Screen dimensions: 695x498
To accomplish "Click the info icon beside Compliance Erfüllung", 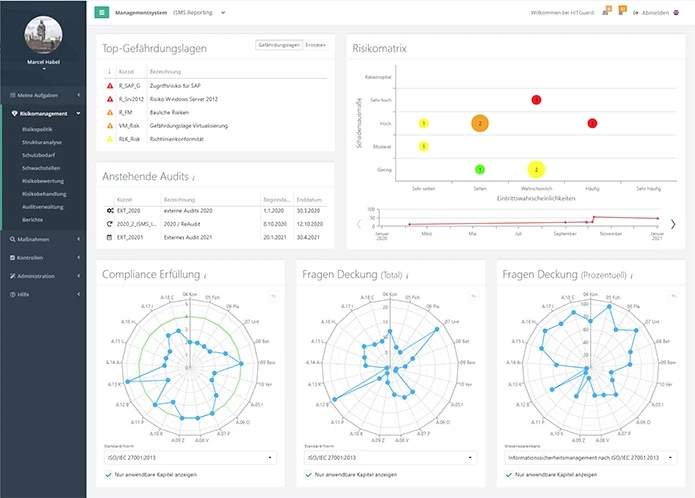I will (205, 275).
